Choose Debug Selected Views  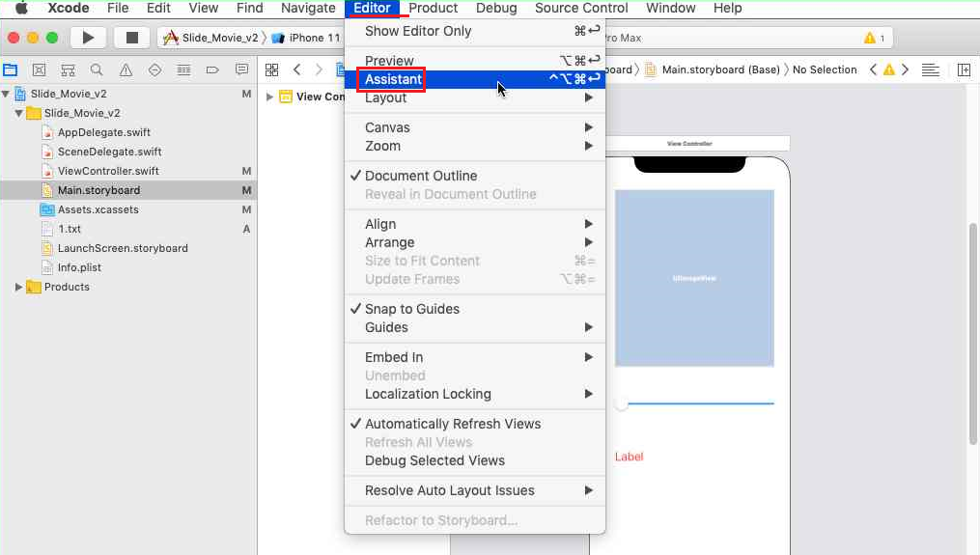[475, 460]
